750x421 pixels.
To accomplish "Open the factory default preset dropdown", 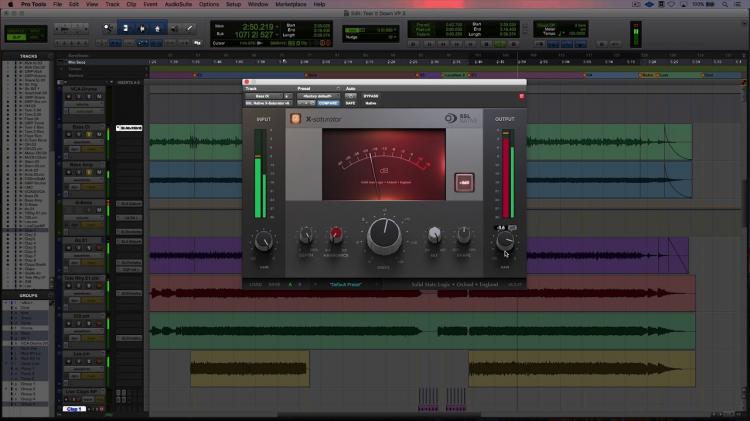I will pos(318,96).
